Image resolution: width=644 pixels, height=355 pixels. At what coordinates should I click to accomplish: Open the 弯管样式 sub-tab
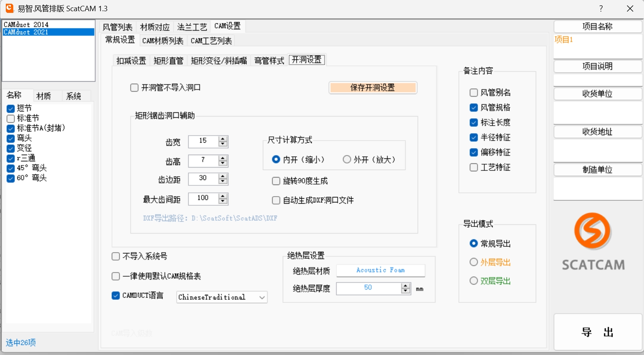tap(269, 61)
